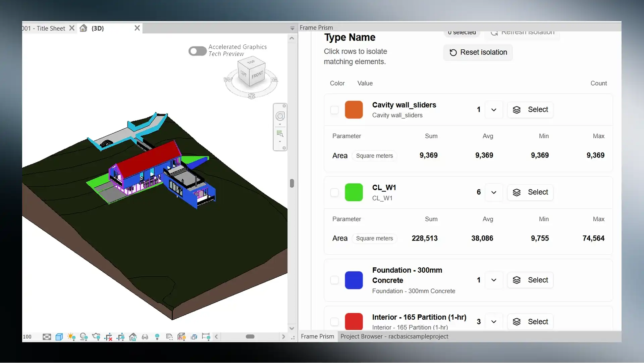This screenshot has height=363, width=644.
Task: Click the ViewCube FRONT face
Action: 257,75
